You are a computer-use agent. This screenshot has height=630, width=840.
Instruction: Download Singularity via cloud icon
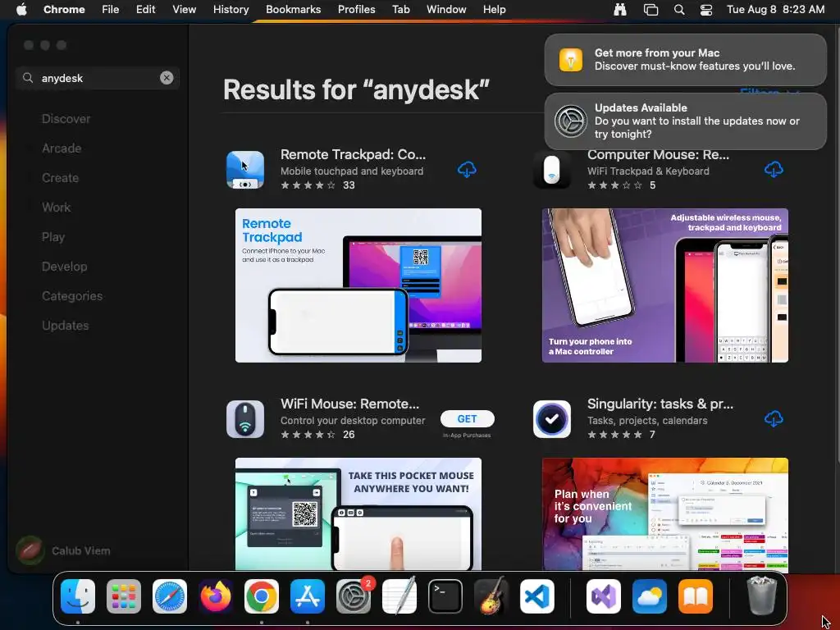[x=774, y=419]
